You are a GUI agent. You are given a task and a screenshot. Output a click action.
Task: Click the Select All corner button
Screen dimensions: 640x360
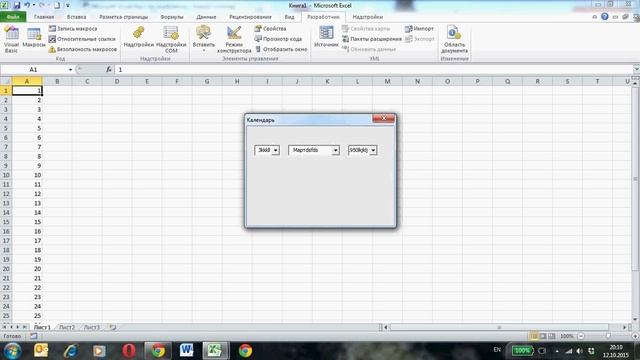pos(6,81)
